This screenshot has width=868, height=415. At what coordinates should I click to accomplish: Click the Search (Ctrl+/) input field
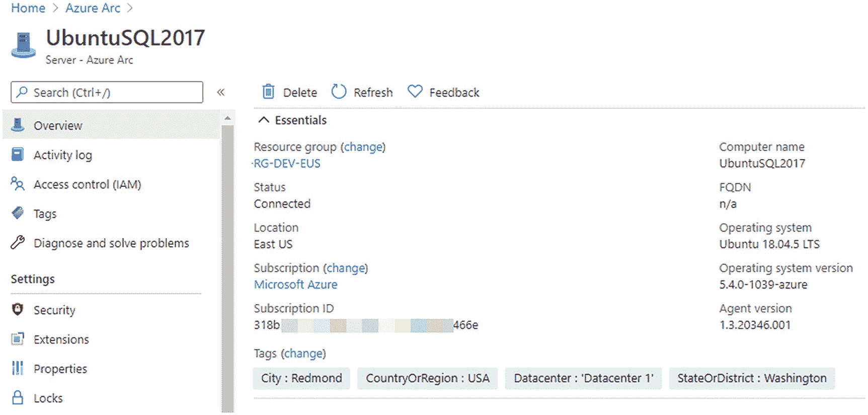tap(107, 92)
